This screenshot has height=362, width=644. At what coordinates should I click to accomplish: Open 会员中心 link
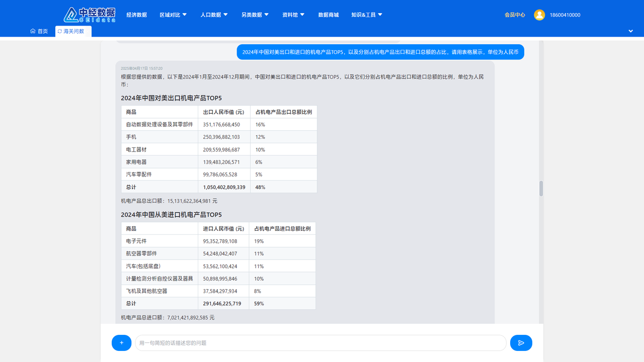point(515,15)
